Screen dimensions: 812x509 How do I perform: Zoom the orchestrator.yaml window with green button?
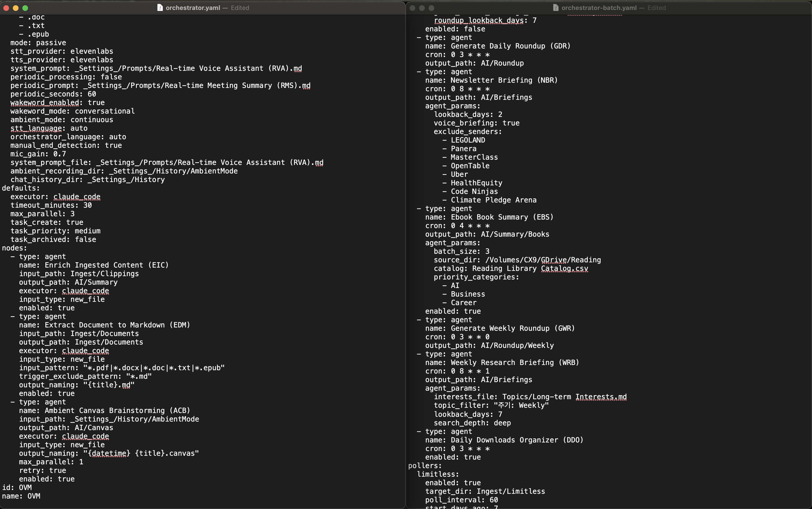click(25, 8)
